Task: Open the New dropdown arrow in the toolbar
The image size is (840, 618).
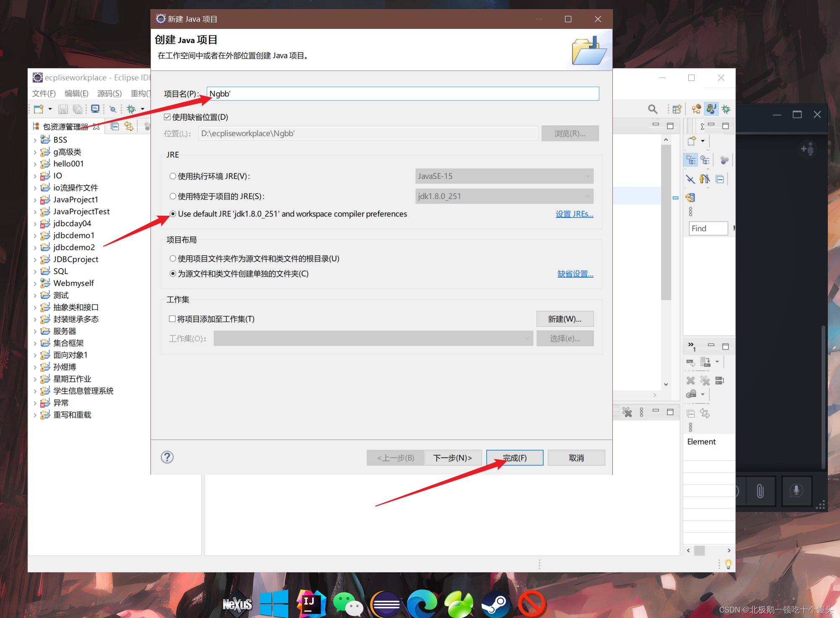Action: tap(50, 109)
